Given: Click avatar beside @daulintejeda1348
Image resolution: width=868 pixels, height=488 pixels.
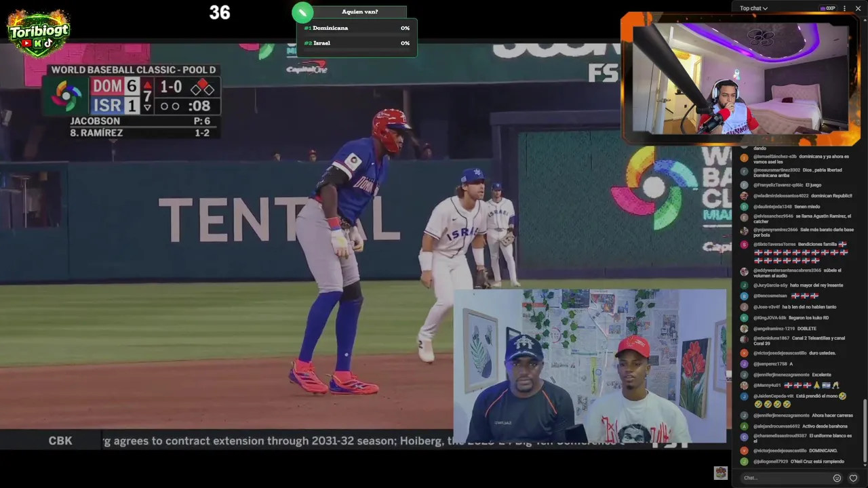Looking at the screenshot, I should tap(744, 207).
